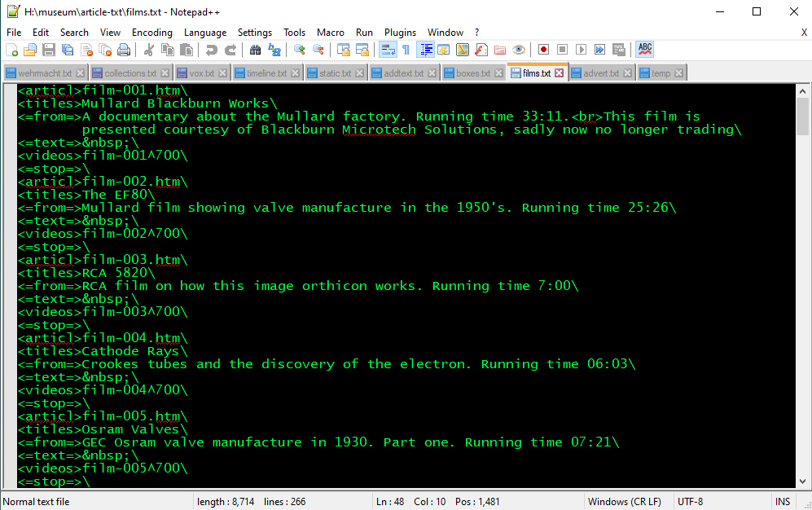
Task: Switch to the advert.txt tab
Action: point(601,73)
